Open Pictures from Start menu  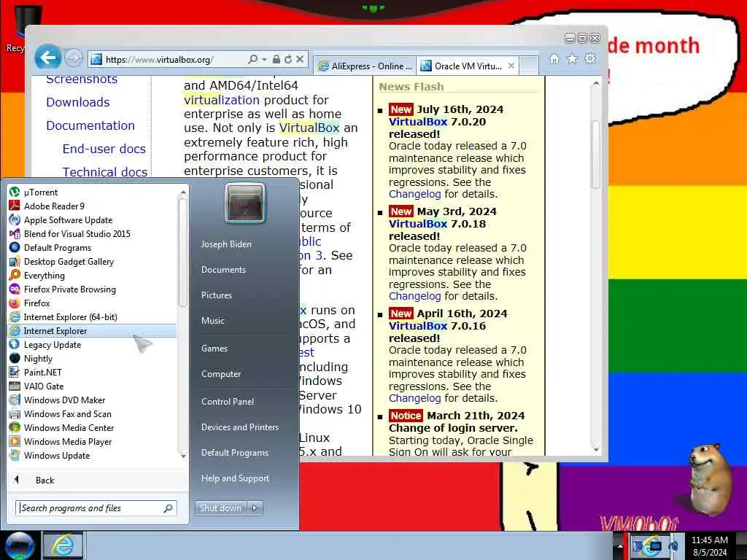click(216, 295)
